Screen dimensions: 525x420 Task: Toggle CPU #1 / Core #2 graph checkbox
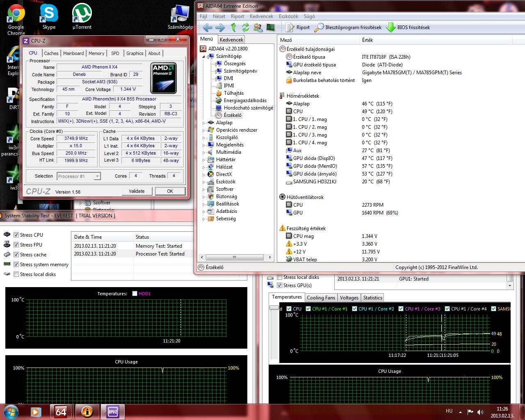[354, 309]
